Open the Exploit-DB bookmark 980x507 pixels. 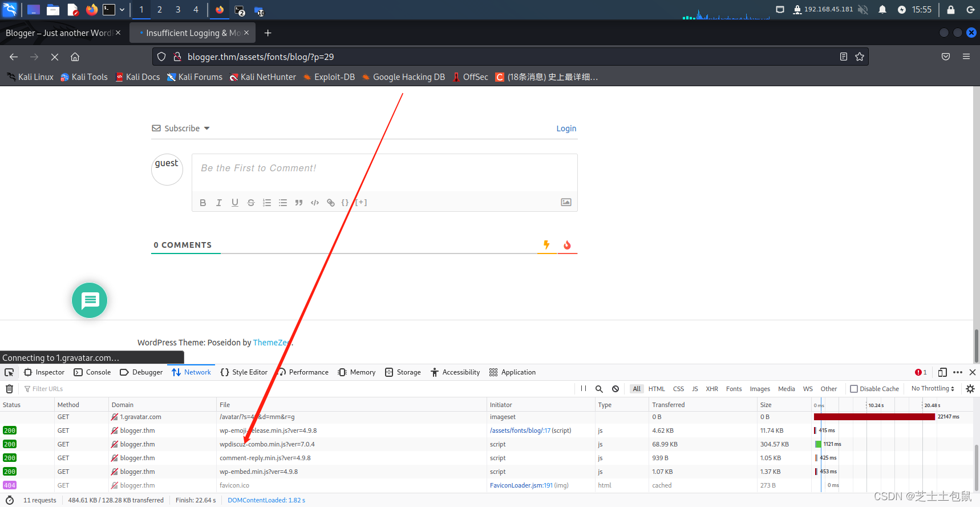329,77
